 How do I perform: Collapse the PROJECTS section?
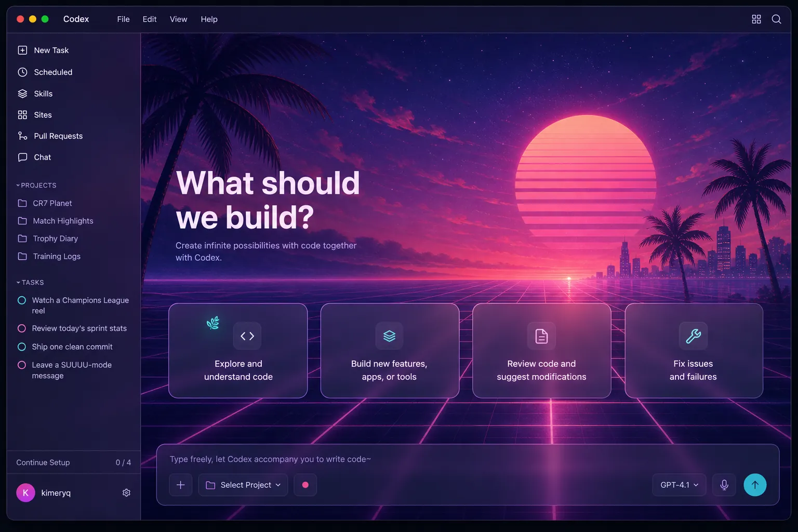tap(36, 185)
